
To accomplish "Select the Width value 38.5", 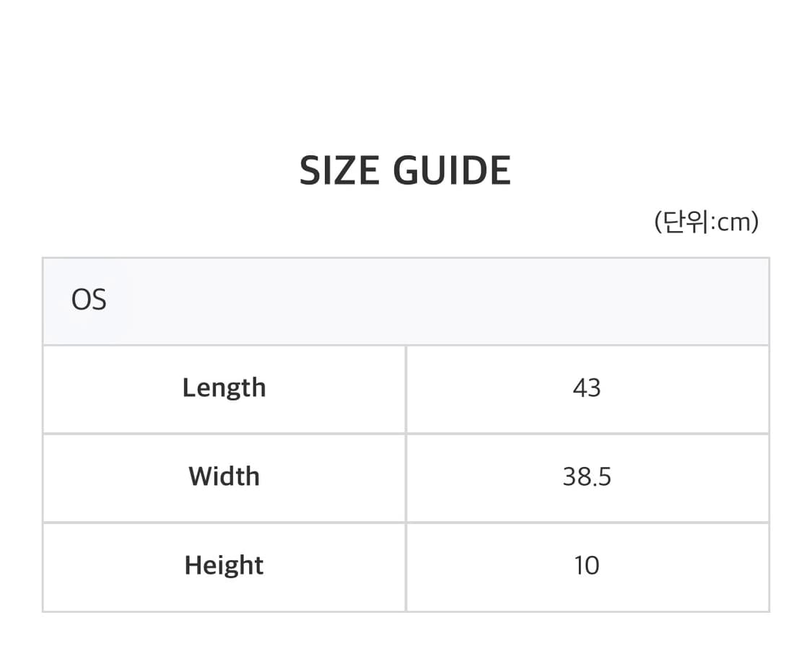I will pyautogui.click(x=586, y=476).
